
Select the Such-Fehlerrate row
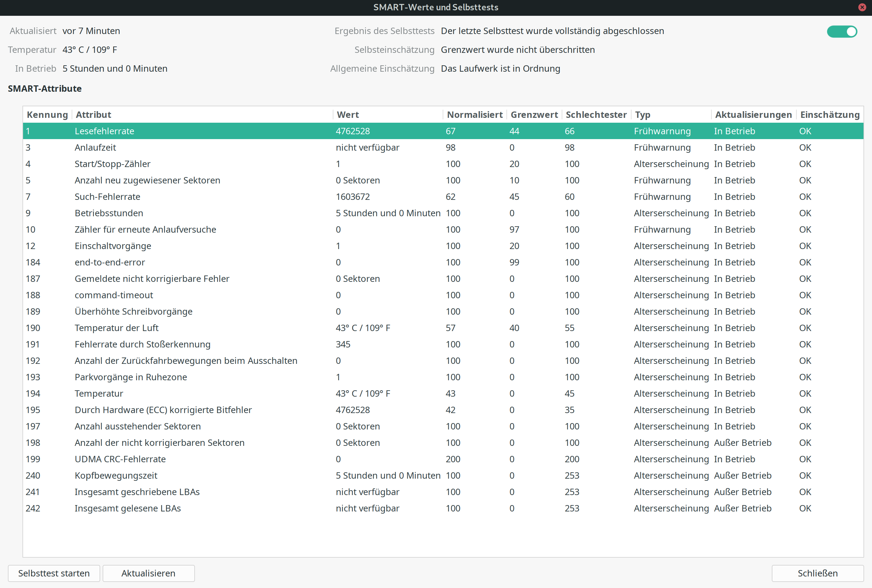pyautogui.click(x=107, y=197)
